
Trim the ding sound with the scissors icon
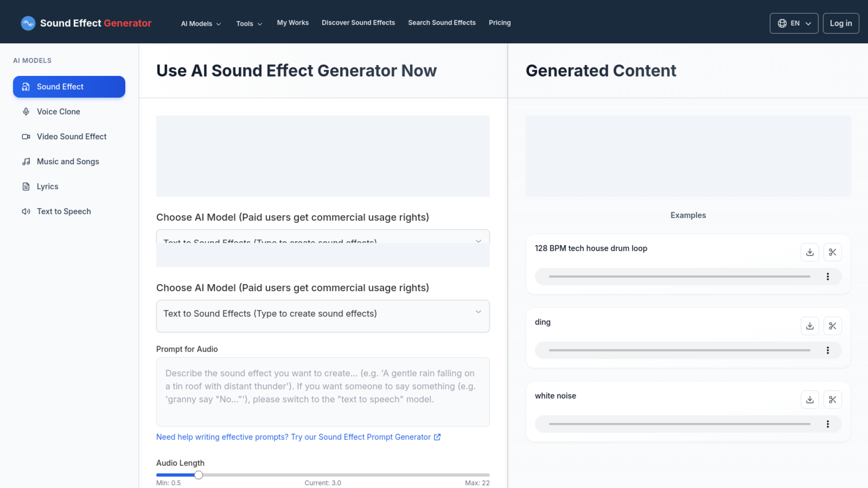(833, 326)
